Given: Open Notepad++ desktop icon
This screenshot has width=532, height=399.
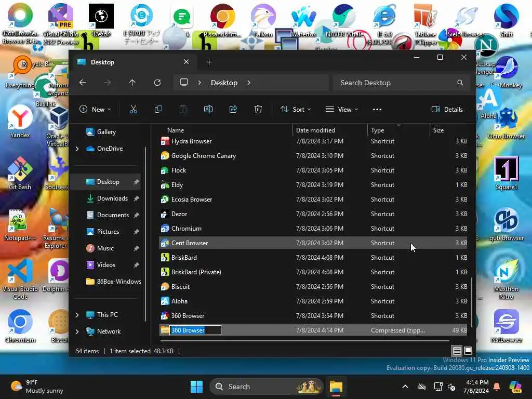Looking at the screenshot, I should coord(20,224).
